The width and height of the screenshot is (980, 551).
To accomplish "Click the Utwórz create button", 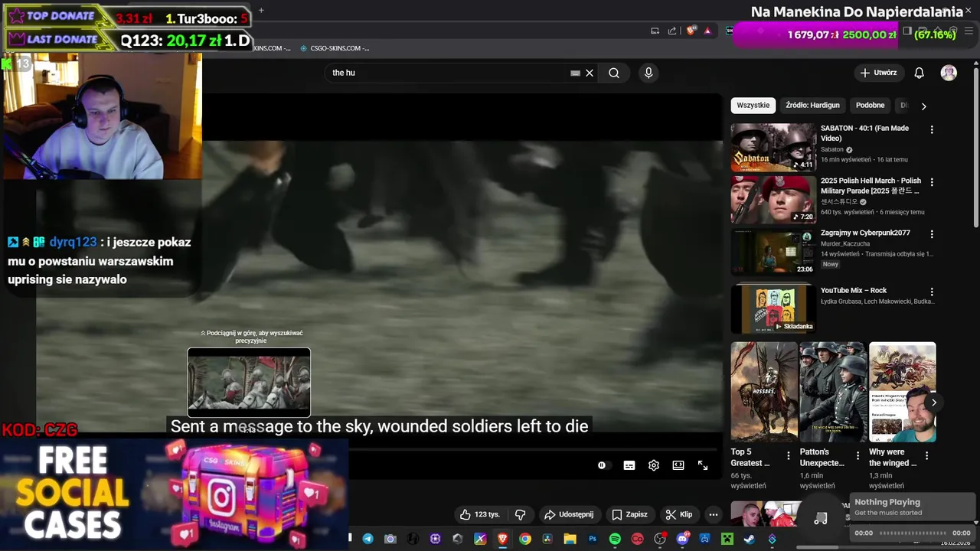I will (878, 73).
